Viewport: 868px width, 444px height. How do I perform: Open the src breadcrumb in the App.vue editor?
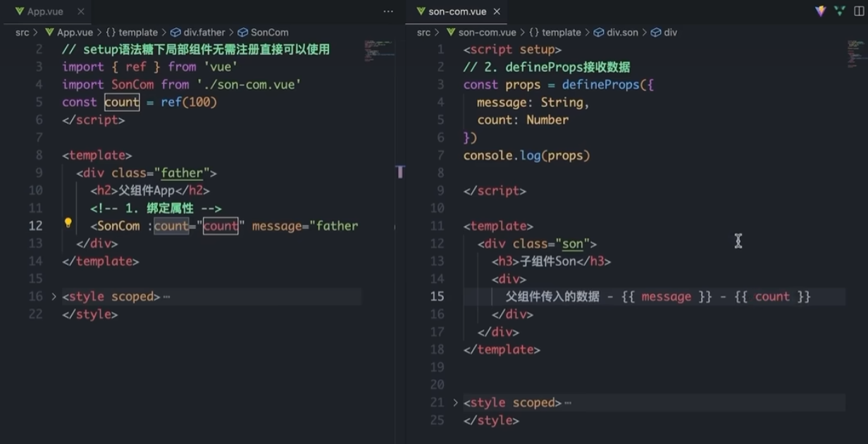coord(23,32)
